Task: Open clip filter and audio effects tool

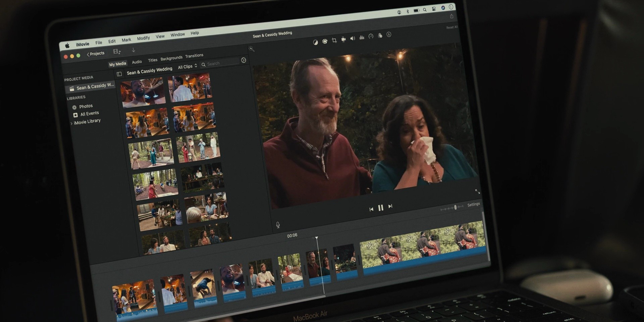Action: (x=380, y=35)
